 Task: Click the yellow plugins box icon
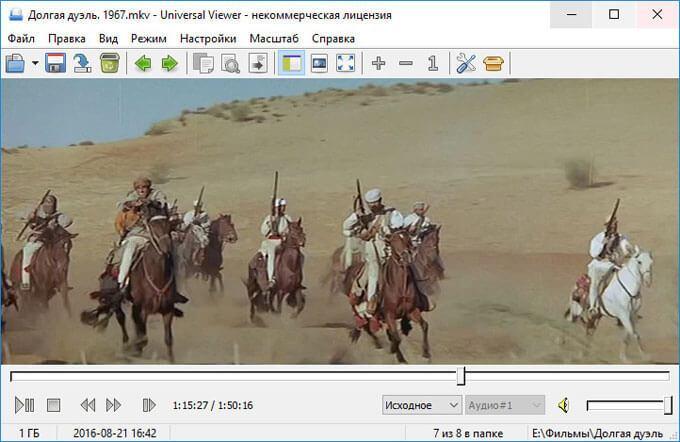pos(494,64)
